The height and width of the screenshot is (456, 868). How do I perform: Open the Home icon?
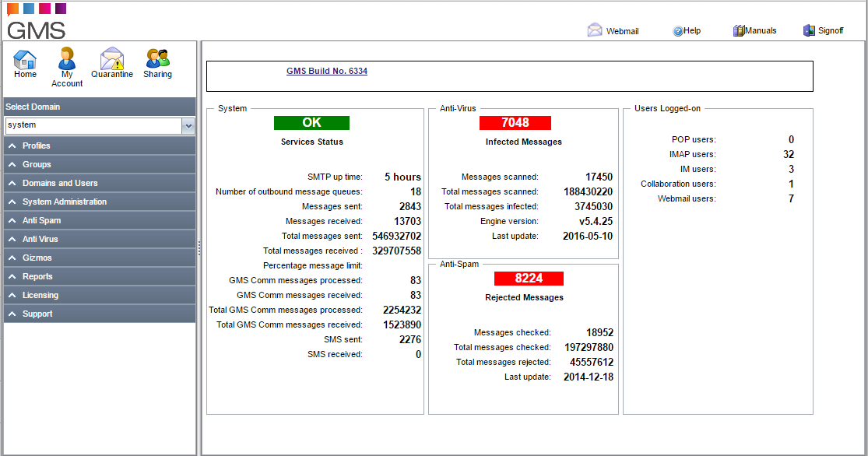[x=25, y=59]
